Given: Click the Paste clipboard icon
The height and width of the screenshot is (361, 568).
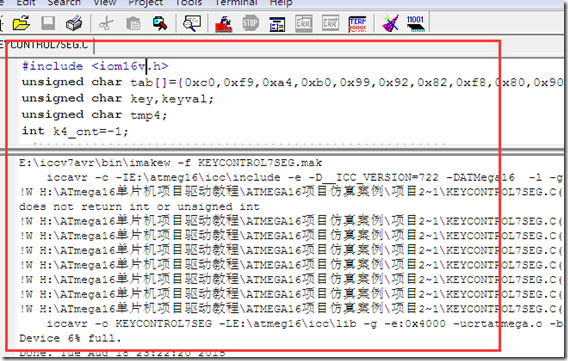Looking at the screenshot, I should [x=133, y=24].
